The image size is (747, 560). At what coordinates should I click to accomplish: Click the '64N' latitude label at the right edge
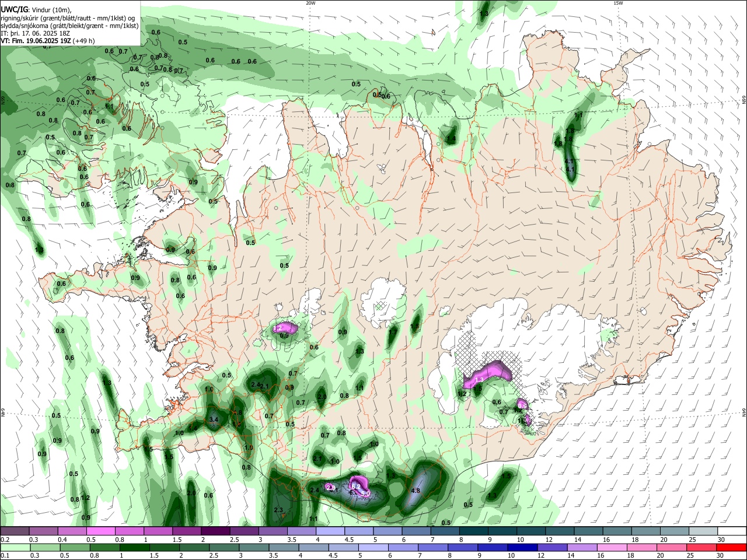click(744, 413)
